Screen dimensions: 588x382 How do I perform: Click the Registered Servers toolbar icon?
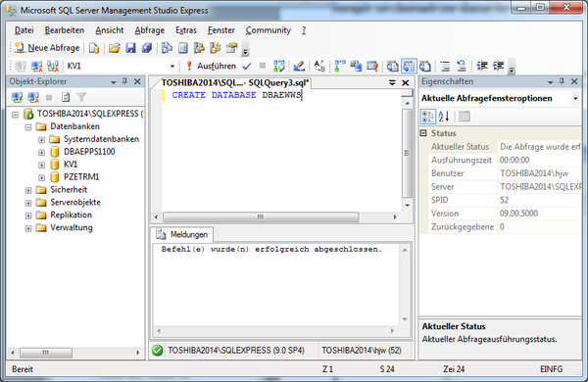[x=167, y=48]
